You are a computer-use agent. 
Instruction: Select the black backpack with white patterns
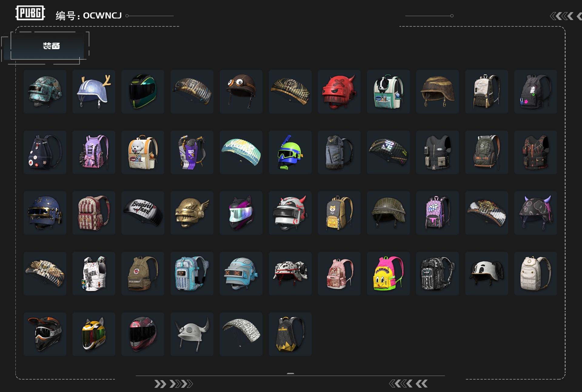(438, 273)
